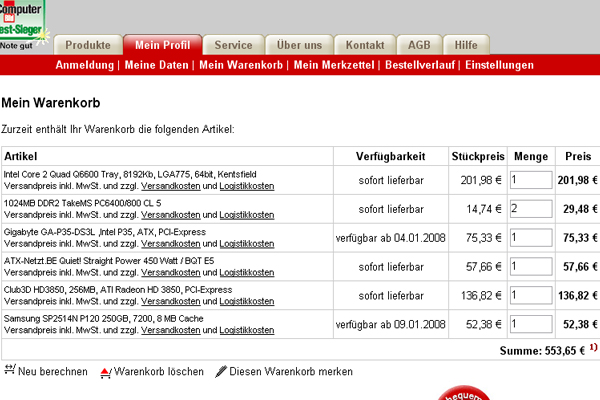The width and height of the screenshot is (600, 400).
Task: Open Logistikkosten link under Gigabyte GA-P35-DS3L
Action: pyautogui.click(x=247, y=244)
